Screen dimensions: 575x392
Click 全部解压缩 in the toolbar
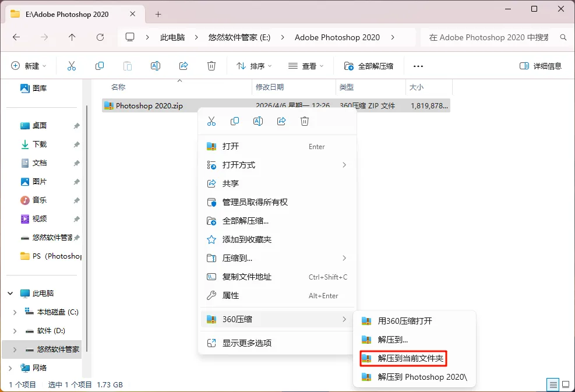[x=369, y=66]
